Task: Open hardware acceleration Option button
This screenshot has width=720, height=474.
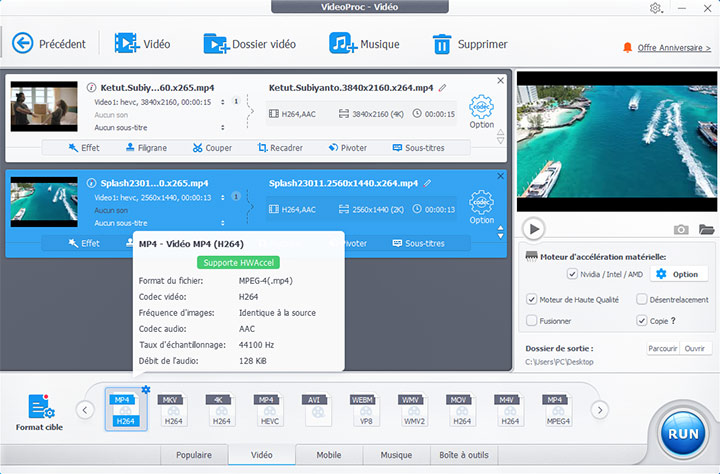Action: [x=681, y=274]
